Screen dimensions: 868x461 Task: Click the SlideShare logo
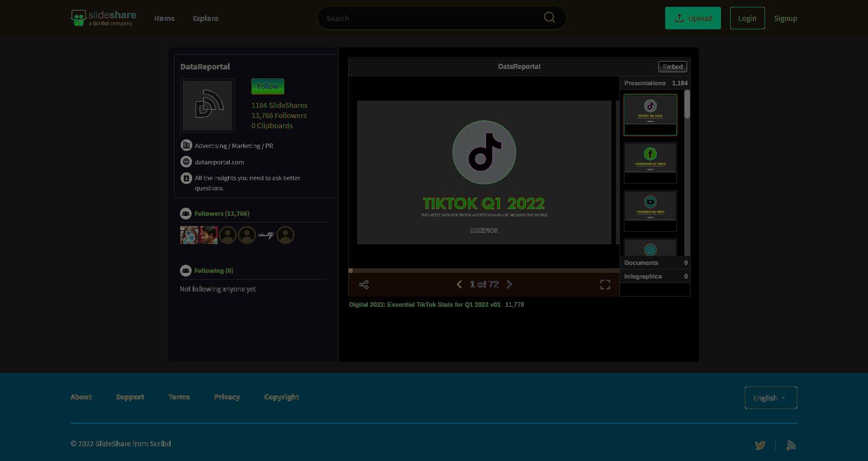pyautogui.click(x=103, y=18)
